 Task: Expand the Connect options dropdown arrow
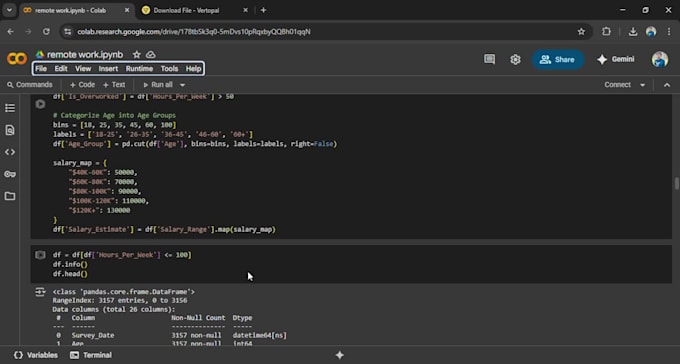(x=643, y=85)
